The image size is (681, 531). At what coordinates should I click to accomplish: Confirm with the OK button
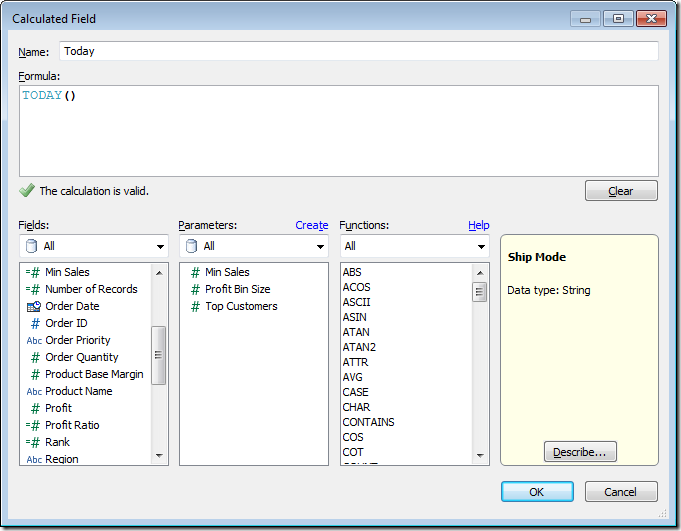(537, 491)
